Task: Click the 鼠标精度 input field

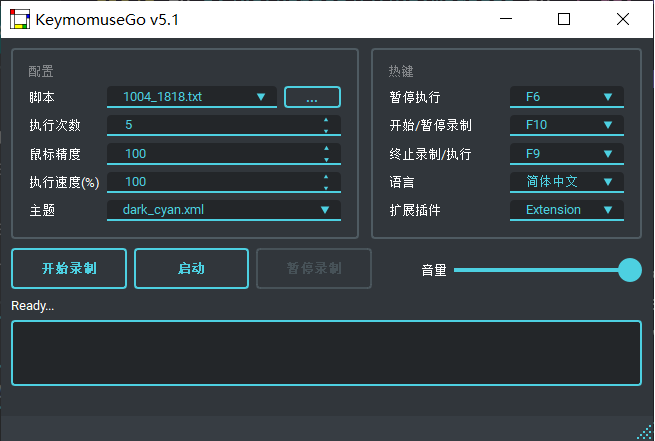Action: (223, 154)
